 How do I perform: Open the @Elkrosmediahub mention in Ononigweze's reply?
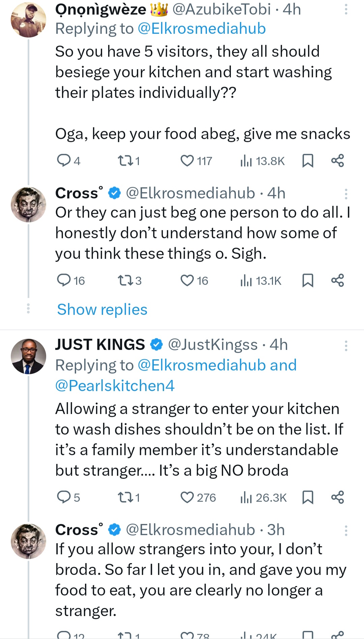click(x=202, y=29)
